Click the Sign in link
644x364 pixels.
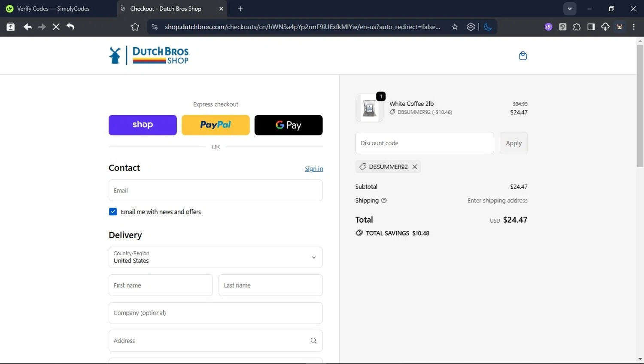click(x=314, y=169)
